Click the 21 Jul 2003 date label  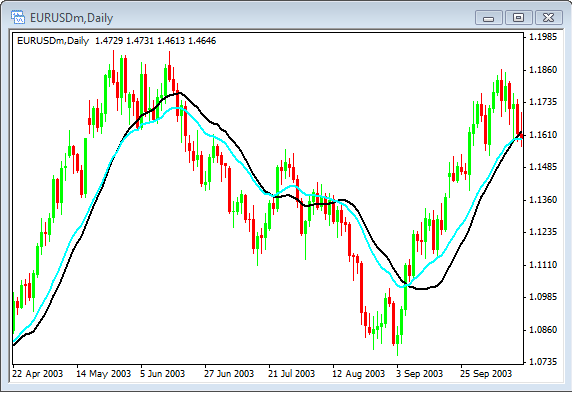click(x=291, y=374)
